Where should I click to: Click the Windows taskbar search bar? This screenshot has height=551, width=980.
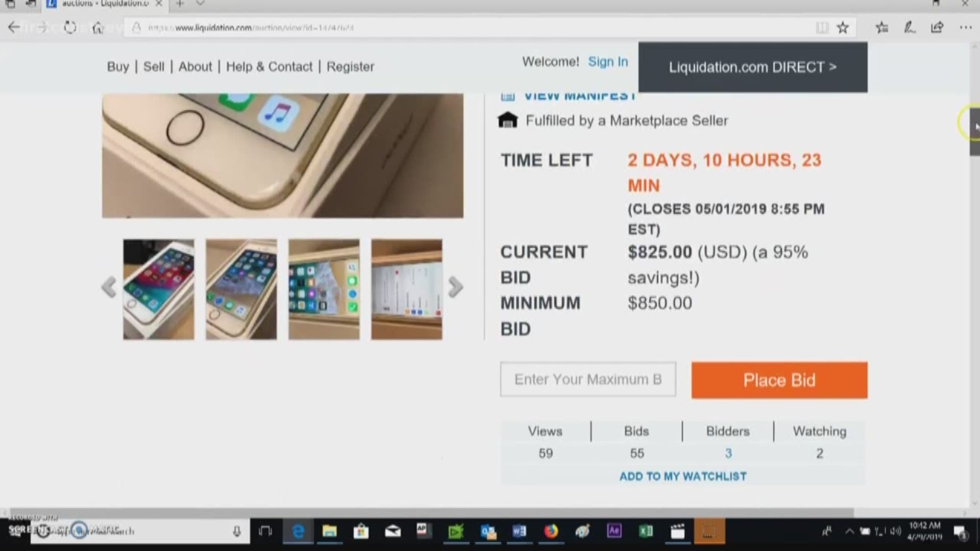pos(135,532)
